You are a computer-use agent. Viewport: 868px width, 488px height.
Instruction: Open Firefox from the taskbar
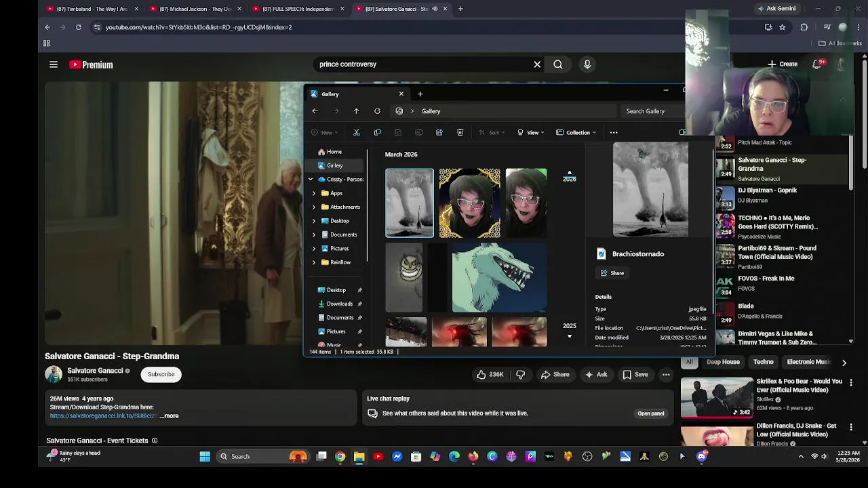pos(473,457)
